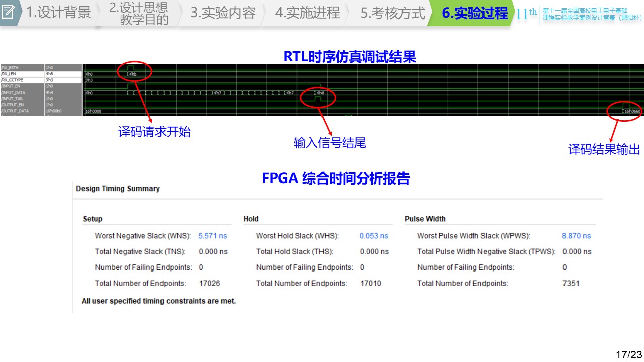Click the 译码请求开始 annotation label
Viewport: 644px width, 362px height.
click(154, 132)
